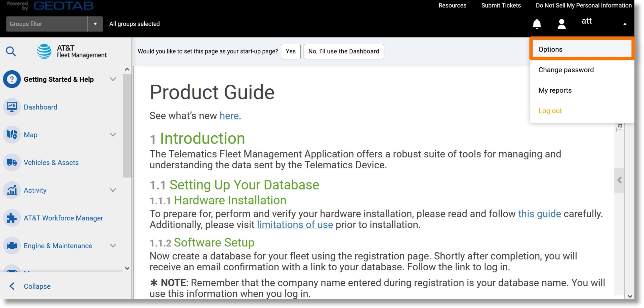Image resolution: width=644 pixels, height=308 pixels.
Task: Click the 'Product Guide' heading
Action: pos(212,92)
